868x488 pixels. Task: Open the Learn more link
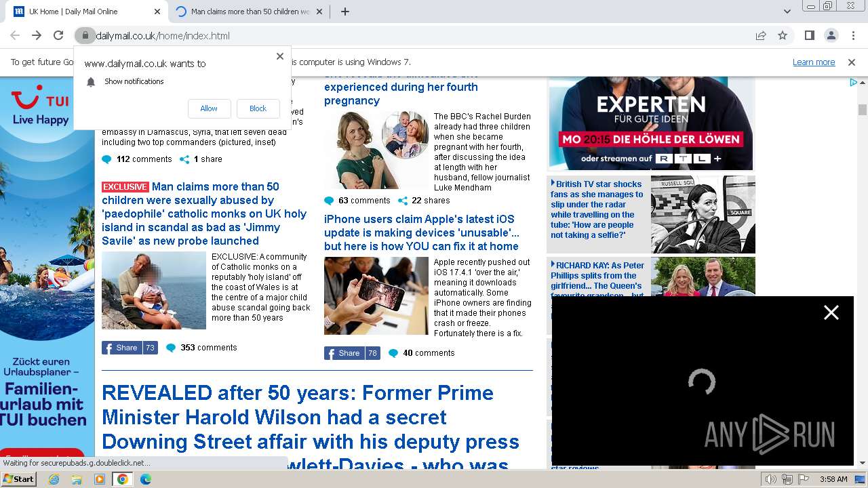814,62
